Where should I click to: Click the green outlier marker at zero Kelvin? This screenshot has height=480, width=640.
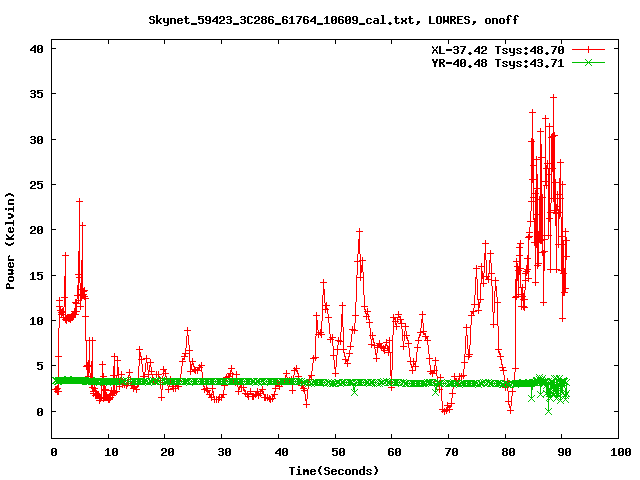(x=549, y=411)
